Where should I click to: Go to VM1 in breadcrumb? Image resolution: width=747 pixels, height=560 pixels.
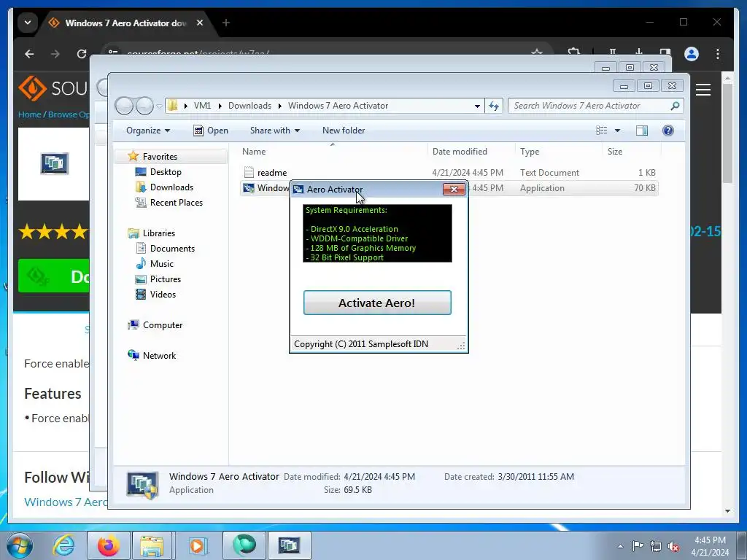click(x=202, y=106)
